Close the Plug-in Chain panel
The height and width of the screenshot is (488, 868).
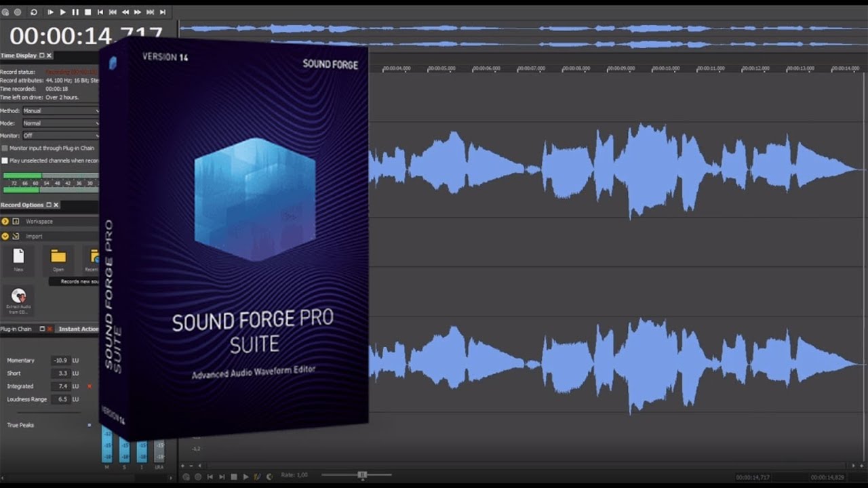pos(50,329)
